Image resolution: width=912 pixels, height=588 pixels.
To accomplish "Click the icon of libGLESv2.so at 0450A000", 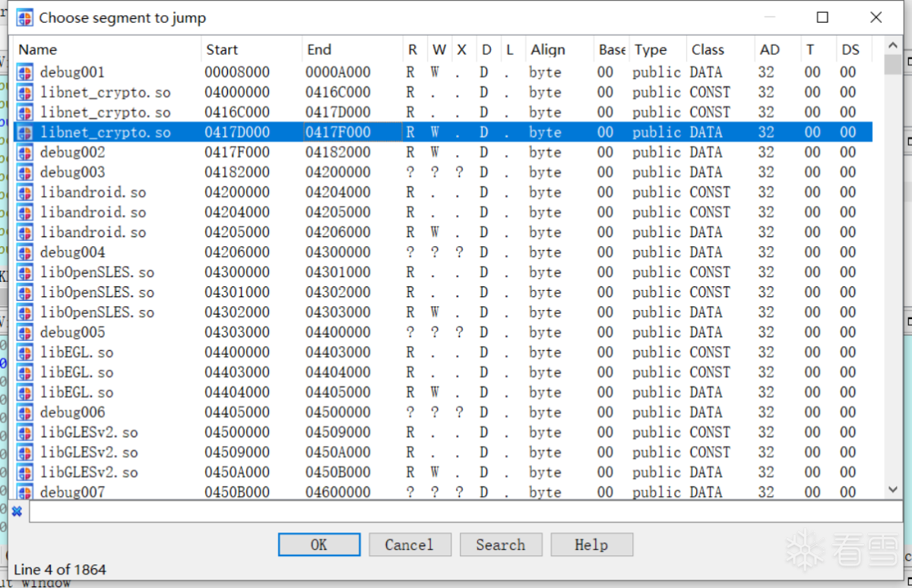I will pos(25,473).
